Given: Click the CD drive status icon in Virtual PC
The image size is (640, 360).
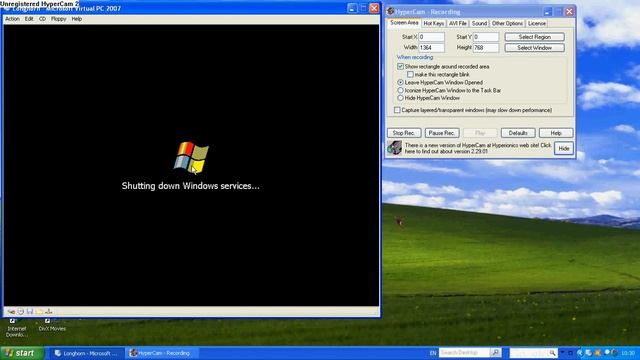Looking at the screenshot, I should [x=20, y=311].
